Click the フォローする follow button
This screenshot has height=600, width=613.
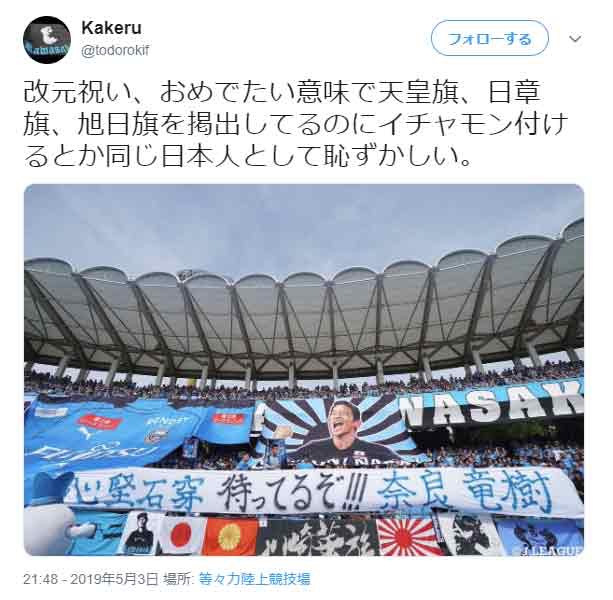(x=490, y=38)
